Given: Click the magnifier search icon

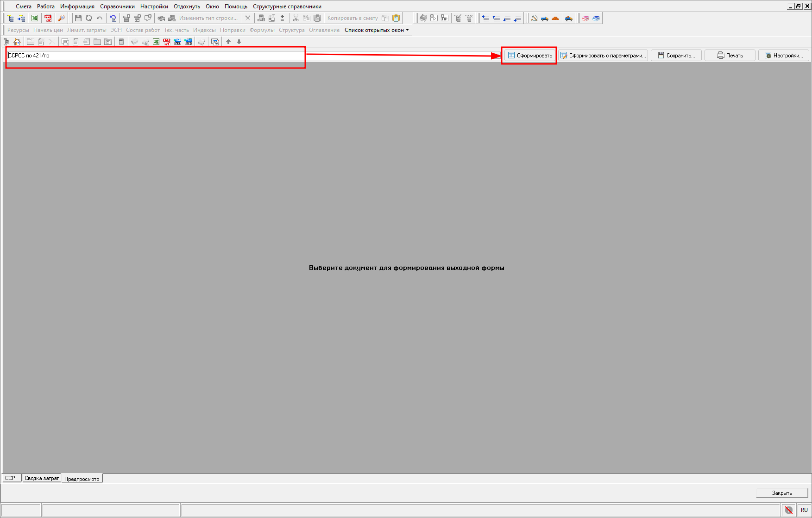Looking at the screenshot, I should point(61,18).
